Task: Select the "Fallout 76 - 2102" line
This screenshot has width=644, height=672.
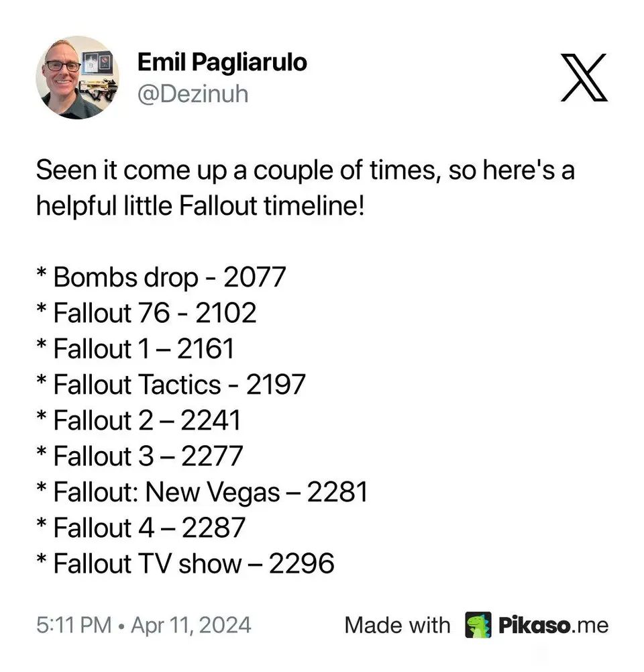Action: [146, 313]
